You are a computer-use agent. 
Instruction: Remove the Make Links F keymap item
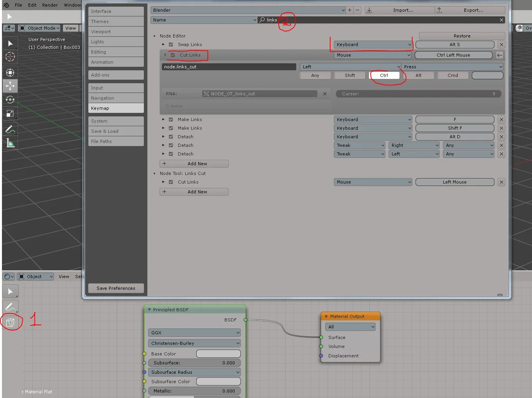pos(502,120)
